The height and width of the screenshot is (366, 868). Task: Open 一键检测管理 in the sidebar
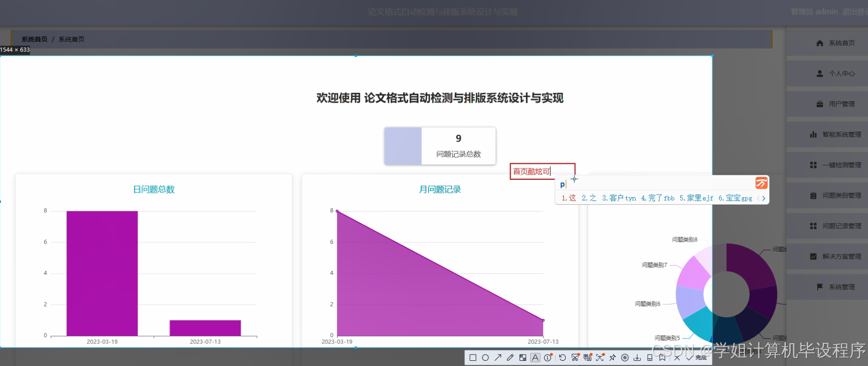[827, 165]
